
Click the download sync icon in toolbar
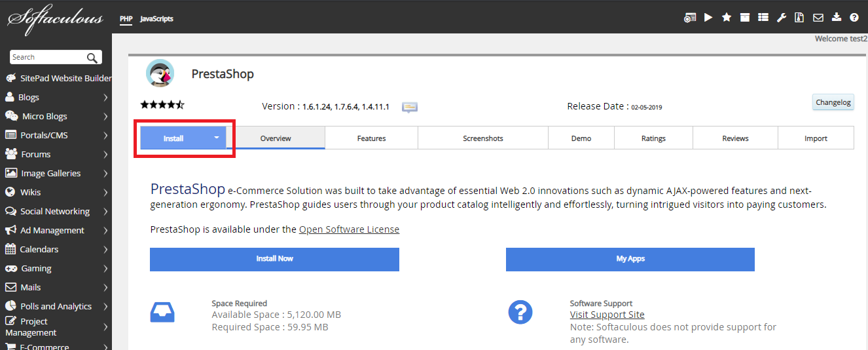837,18
